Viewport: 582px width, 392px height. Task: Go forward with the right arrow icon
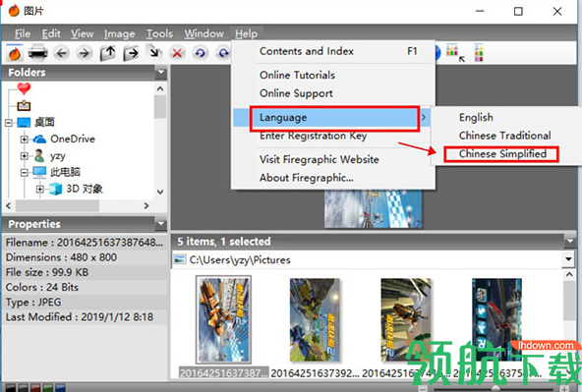coord(85,53)
